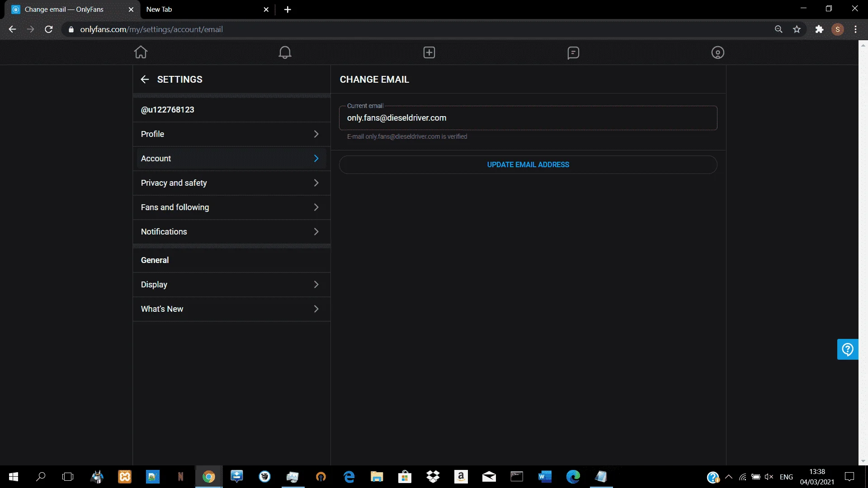Image resolution: width=868 pixels, height=488 pixels.
Task: Expand the Display row chevron
Action: (316, 285)
